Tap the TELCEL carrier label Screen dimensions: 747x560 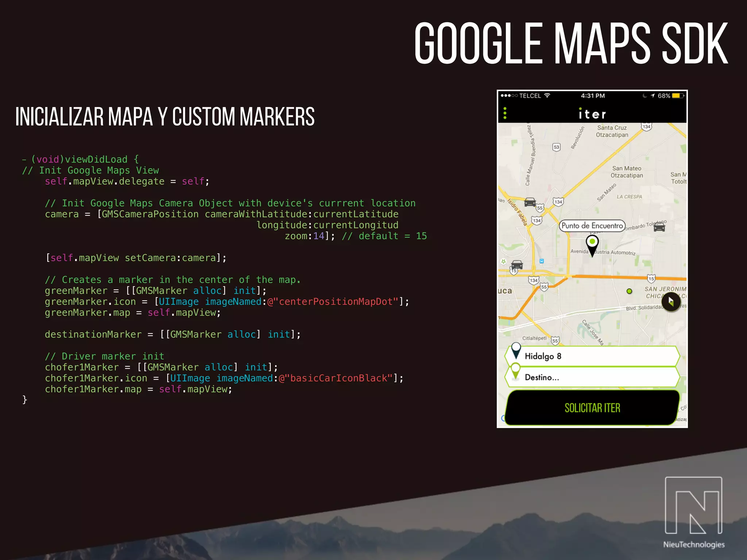click(530, 96)
